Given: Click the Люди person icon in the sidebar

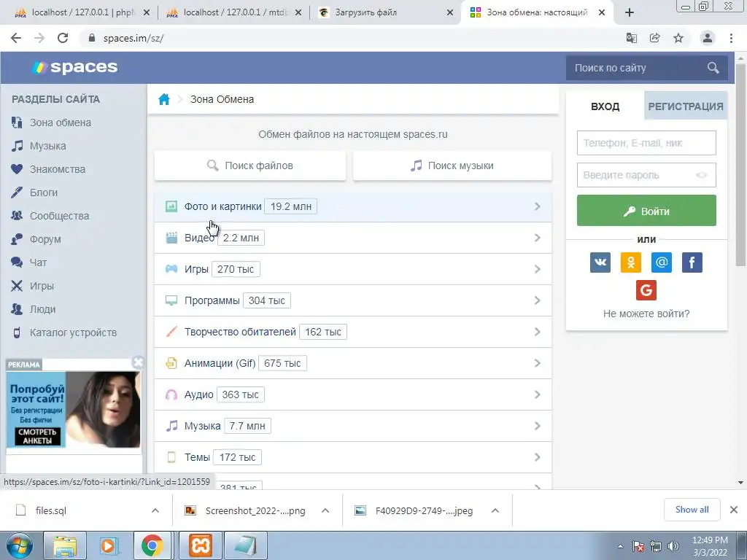Looking at the screenshot, I should [17, 309].
